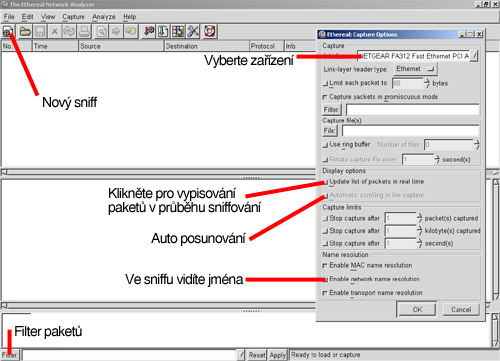The height and width of the screenshot is (361, 500).
Task: Sort packets by the Destination column header
Action: point(207,46)
